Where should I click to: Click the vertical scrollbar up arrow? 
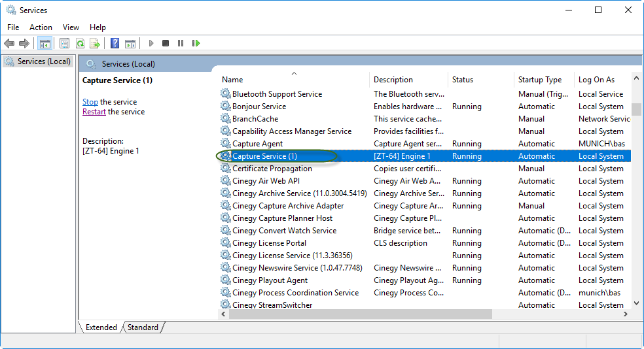pos(636,78)
